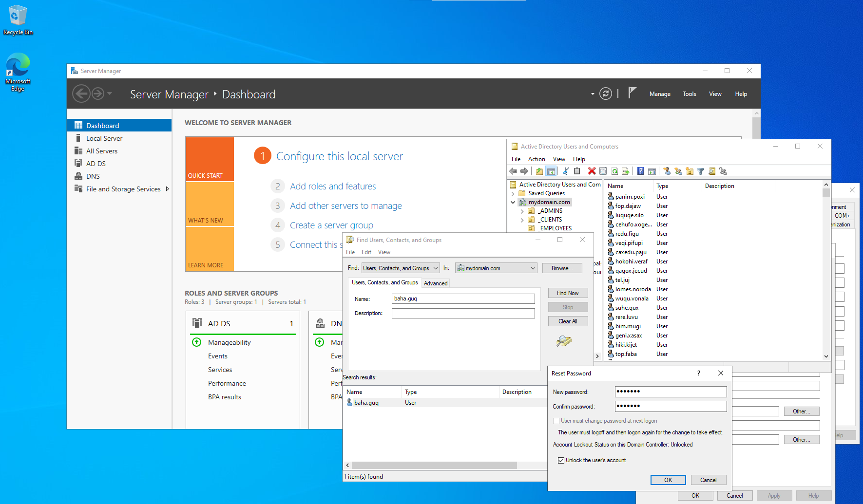
Task: Toggle the show/hide console tree icon
Action: click(x=551, y=171)
